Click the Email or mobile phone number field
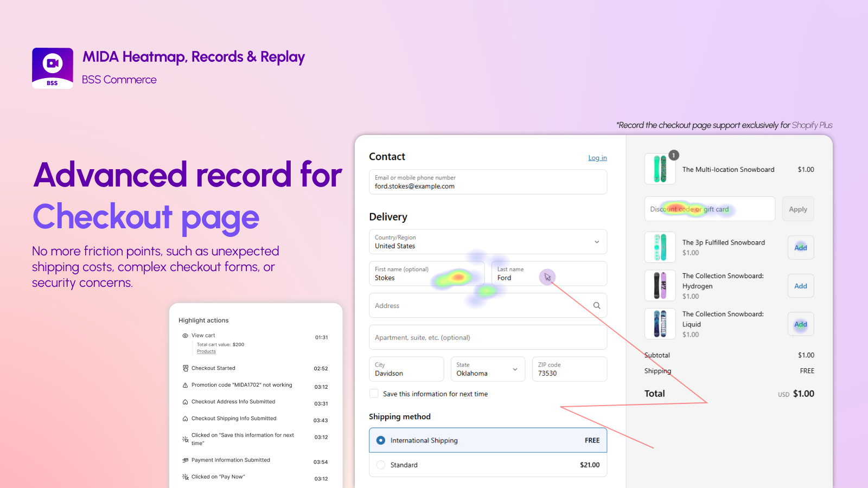The width and height of the screenshot is (868, 488). pos(488,182)
